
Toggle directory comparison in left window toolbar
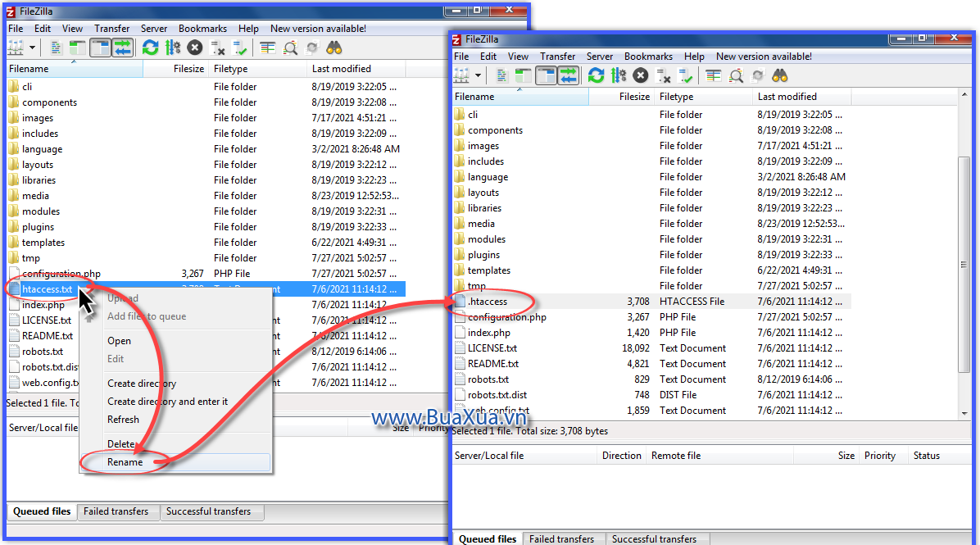pos(290,48)
